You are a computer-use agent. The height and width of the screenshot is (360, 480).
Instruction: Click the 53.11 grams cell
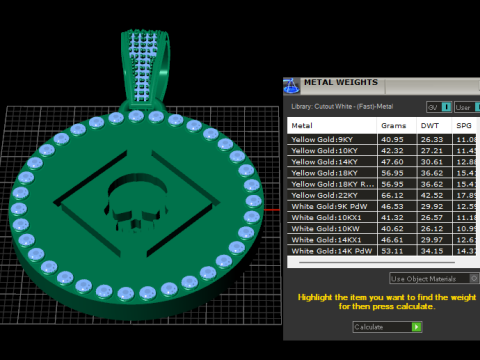click(x=397, y=251)
